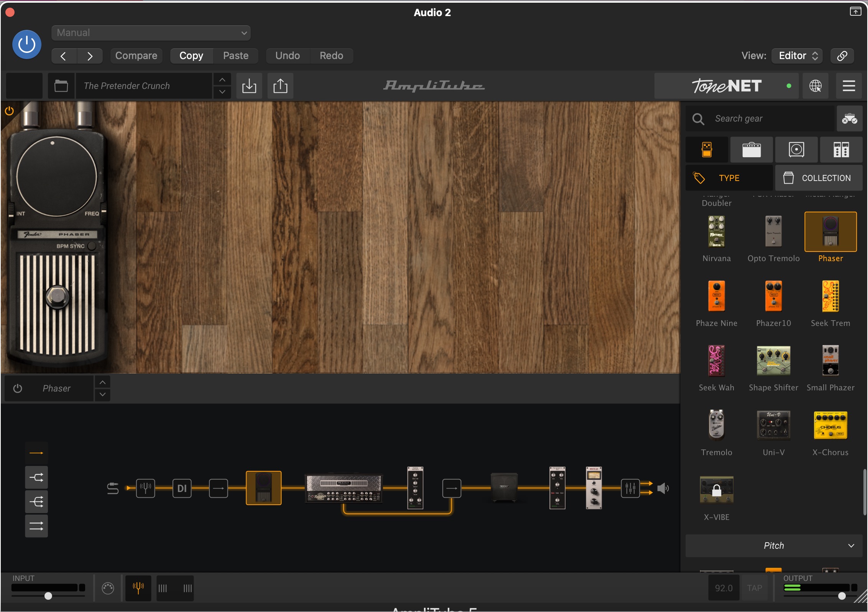
Task: Click the gear filter icon beside search
Action: pyautogui.click(x=850, y=119)
